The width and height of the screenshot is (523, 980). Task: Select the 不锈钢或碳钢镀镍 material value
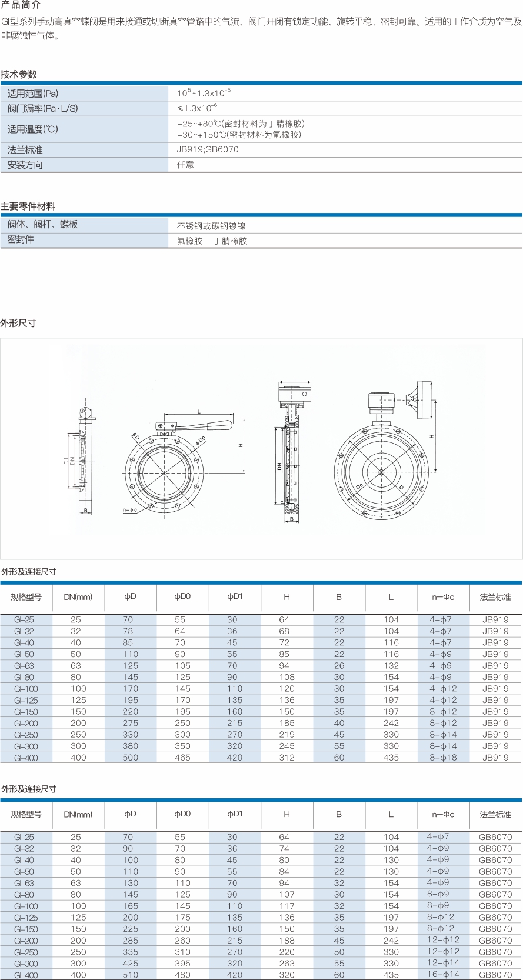211,226
